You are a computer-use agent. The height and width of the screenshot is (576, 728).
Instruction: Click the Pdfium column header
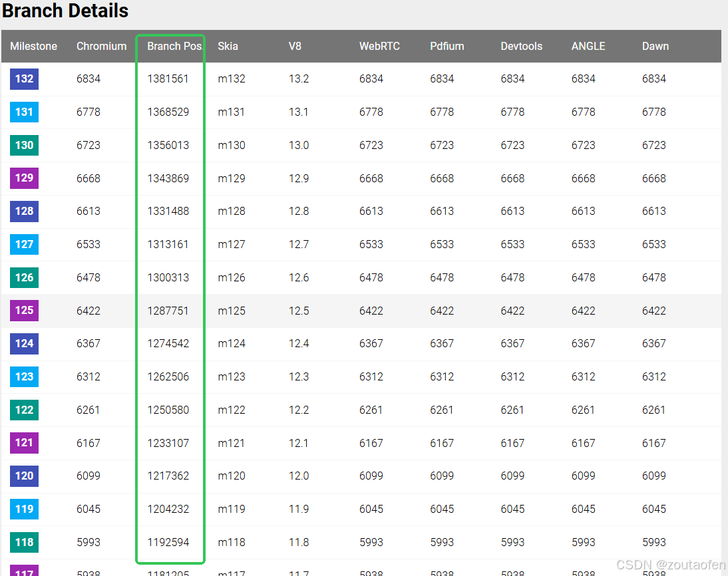[447, 47]
